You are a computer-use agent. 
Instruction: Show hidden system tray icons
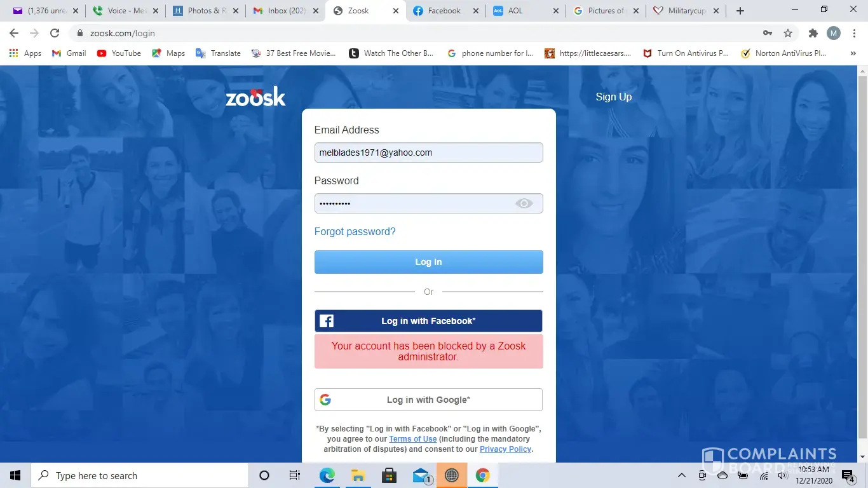[x=682, y=475]
